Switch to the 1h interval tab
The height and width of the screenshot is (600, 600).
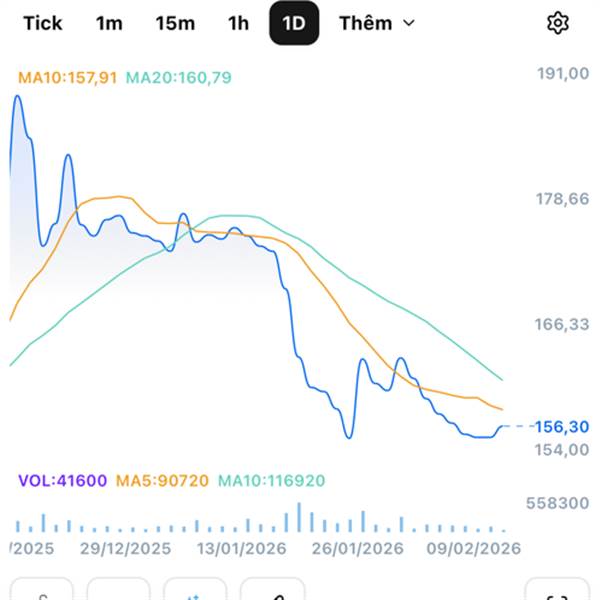pos(238,23)
